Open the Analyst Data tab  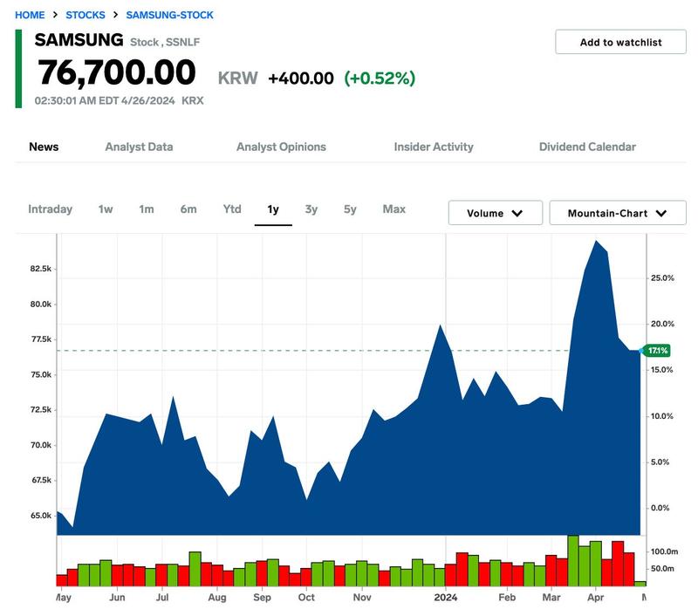point(139,147)
